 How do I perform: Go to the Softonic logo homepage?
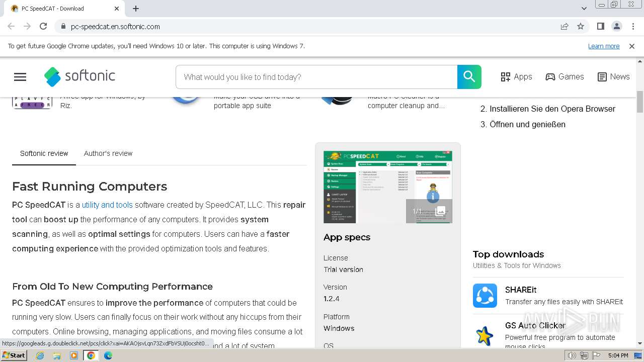click(80, 76)
